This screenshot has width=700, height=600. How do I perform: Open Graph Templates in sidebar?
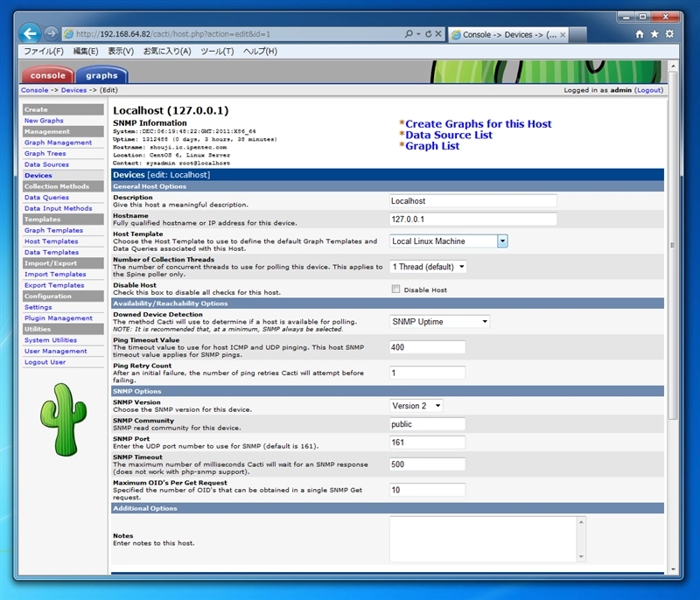pyautogui.click(x=53, y=230)
